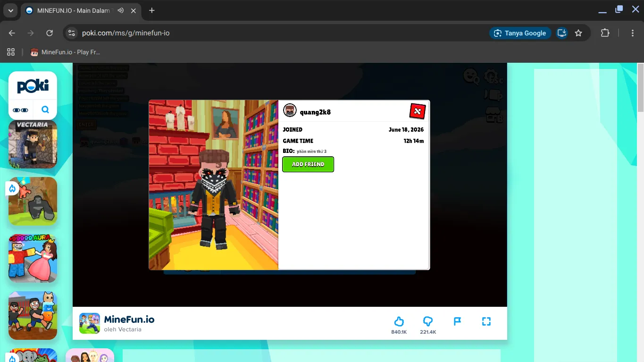This screenshot has height=362, width=644.
Task: Open Poki search with the magnifier icon
Action: 45,110
